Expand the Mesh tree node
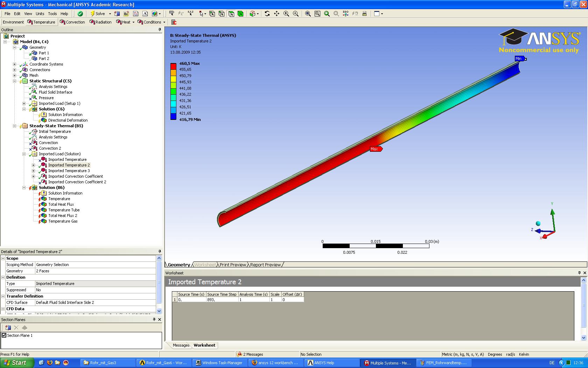Image resolution: width=588 pixels, height=368 pixels. tap(15, 75)
